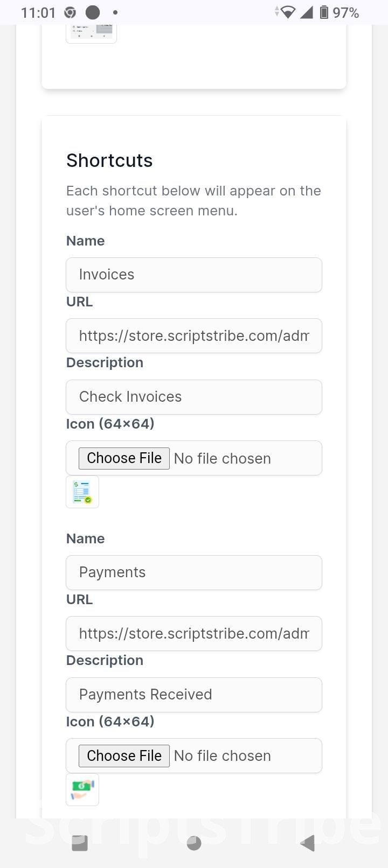The height and width of the screenshot is (868, 388).
Task: Edit the Check Invoices description field
Action: click(x=194, y=397)
